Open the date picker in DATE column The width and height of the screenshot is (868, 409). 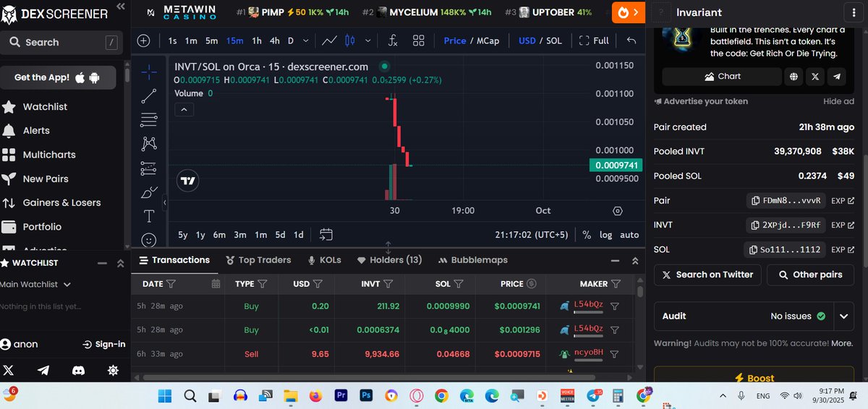tap(216, 284)
